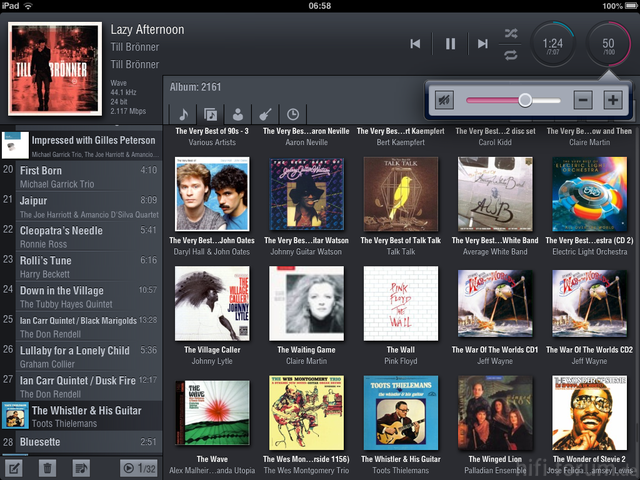
Task: Skip to the previous track
Action: click(415, 44)
